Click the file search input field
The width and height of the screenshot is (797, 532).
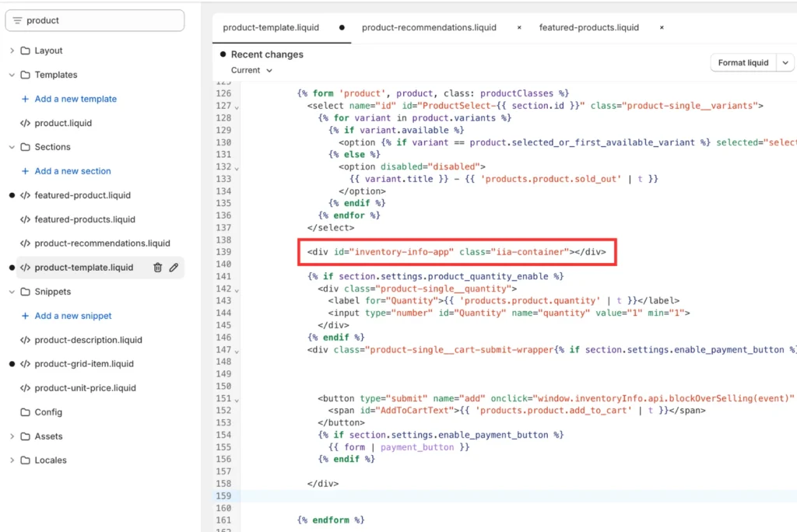click(101, 20)
